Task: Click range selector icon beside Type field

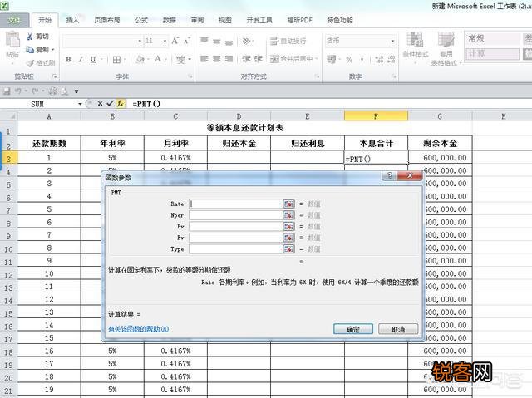Action: tap(288, 248)
